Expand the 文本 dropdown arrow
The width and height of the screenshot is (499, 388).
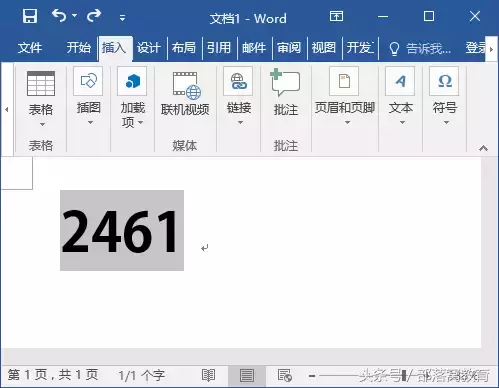pyautogui.click(x=402, y=123)
